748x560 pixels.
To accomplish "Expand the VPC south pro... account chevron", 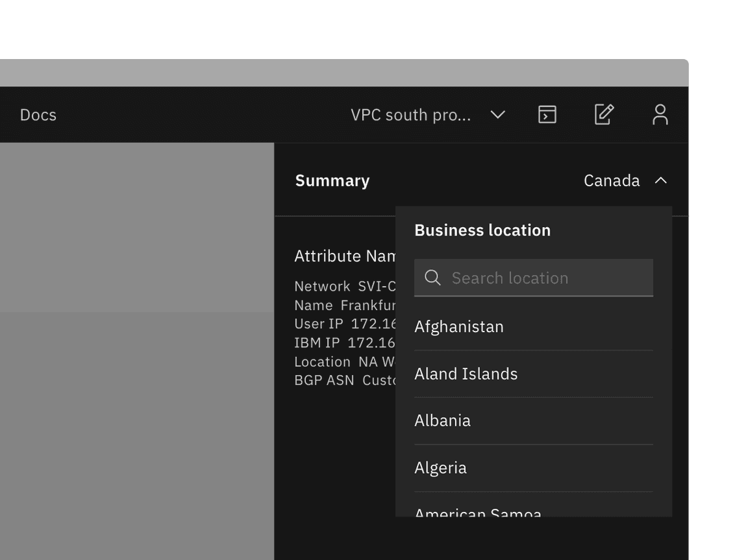I will 497,115.
